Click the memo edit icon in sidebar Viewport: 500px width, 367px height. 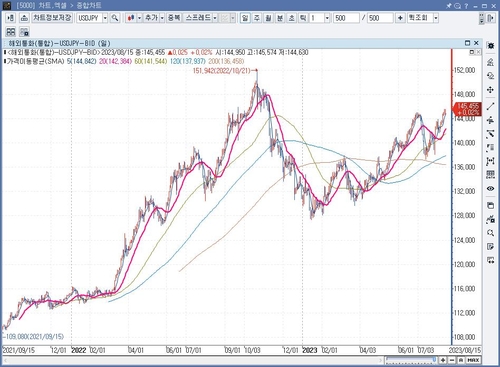(x=491, y=247)
